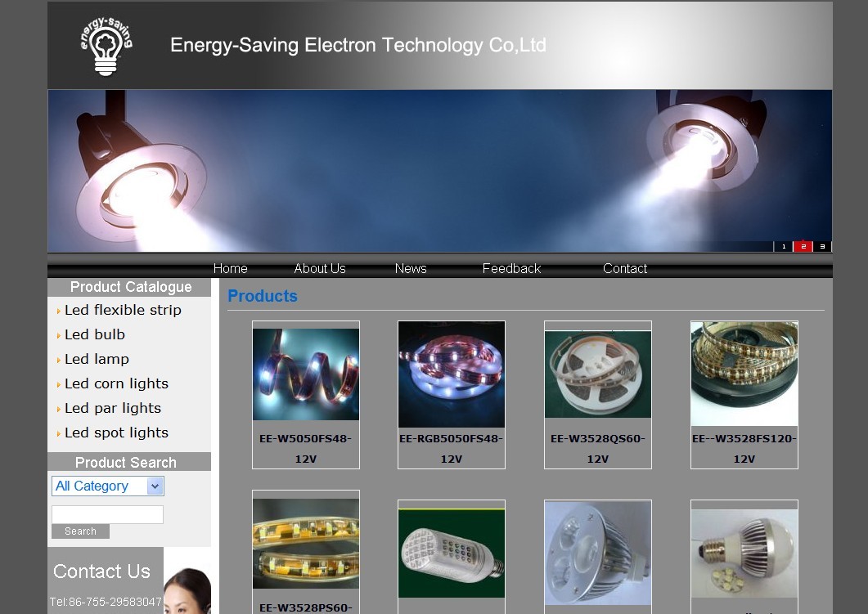Click the Products section heading
Image resolution: width=868 pixels, height=614 pixels.
tap(263, 296)
